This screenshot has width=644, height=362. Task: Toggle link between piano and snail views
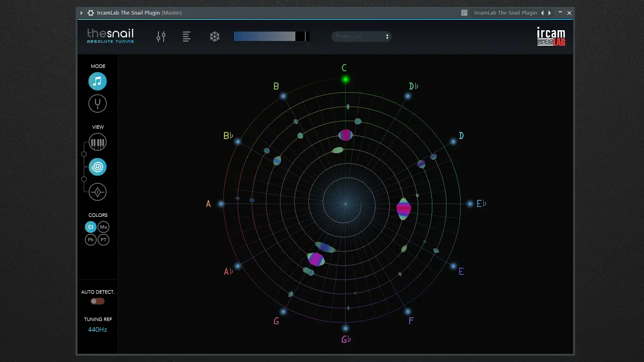[84, 154]
